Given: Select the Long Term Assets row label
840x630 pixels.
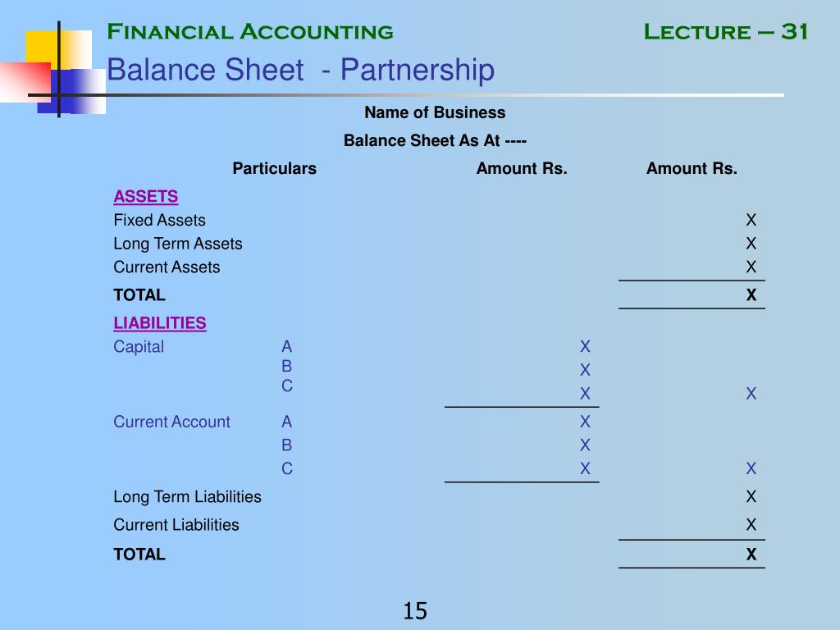Looking at the screenshot, I should (178, 244).
